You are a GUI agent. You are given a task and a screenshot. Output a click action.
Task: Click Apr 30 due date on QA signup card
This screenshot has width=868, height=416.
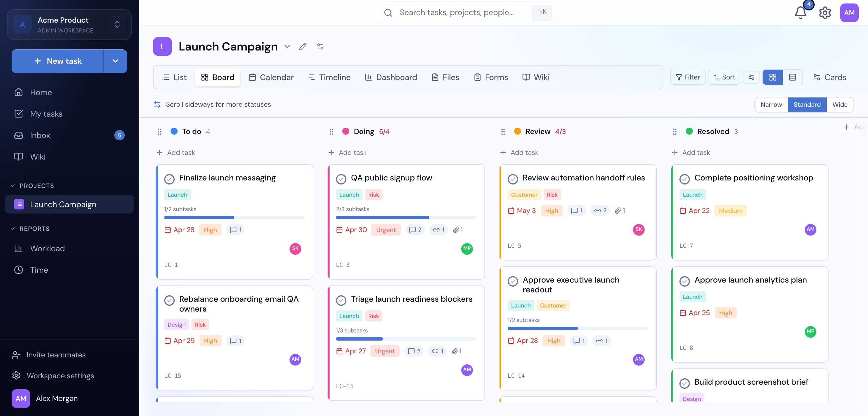(351, 230)
